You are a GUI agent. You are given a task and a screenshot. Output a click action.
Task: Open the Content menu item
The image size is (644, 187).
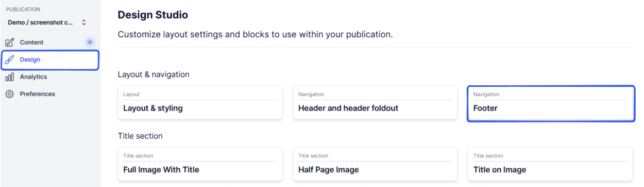point(31,42)
